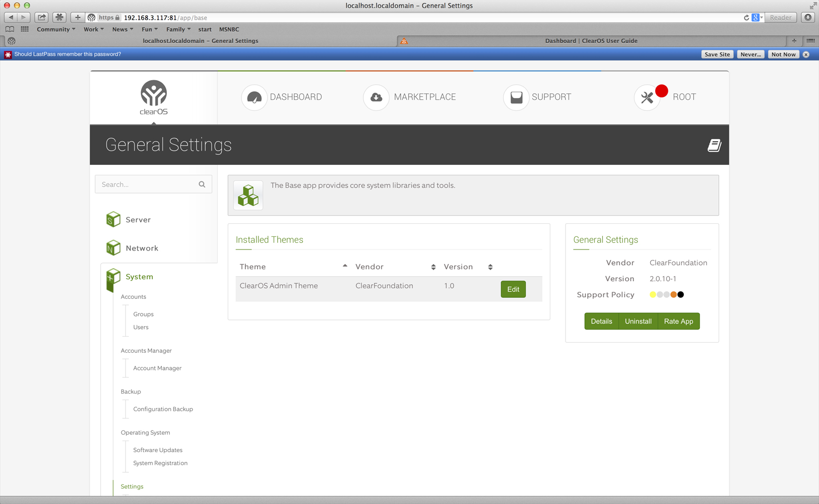Viewport: 819px width, 504px height.
Task: Open Software Updates in sidebar
Action: click(x=158, y=450)
